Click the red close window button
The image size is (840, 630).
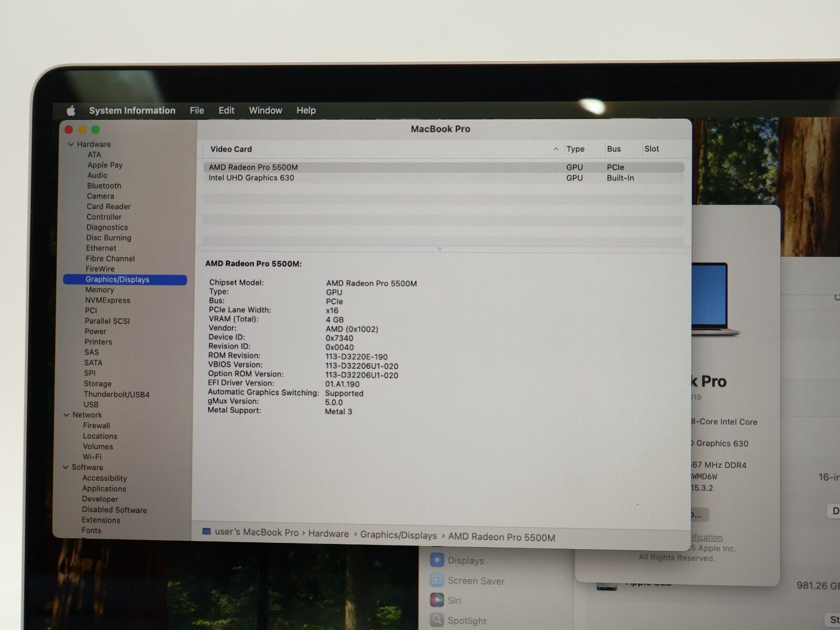pyautogui.click(x=69, y=130)
